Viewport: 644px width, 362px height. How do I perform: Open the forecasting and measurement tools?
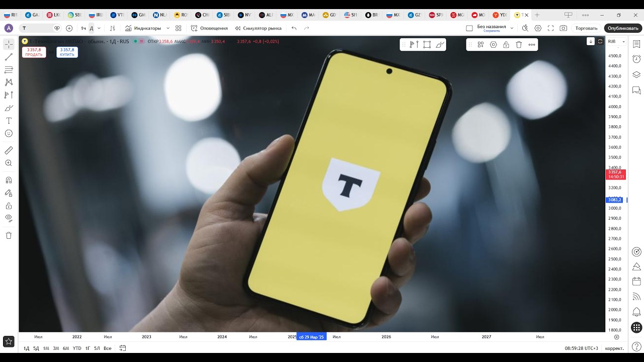(x=9, y=95)
